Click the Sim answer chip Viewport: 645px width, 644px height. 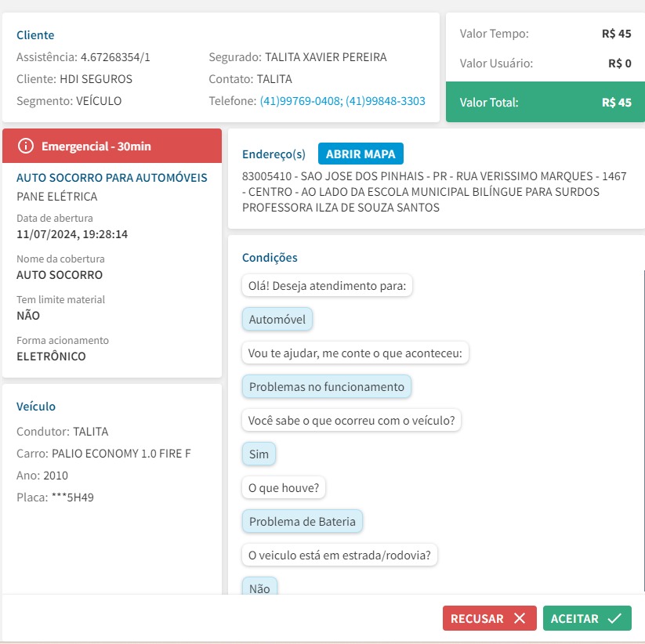pos(259,454)
